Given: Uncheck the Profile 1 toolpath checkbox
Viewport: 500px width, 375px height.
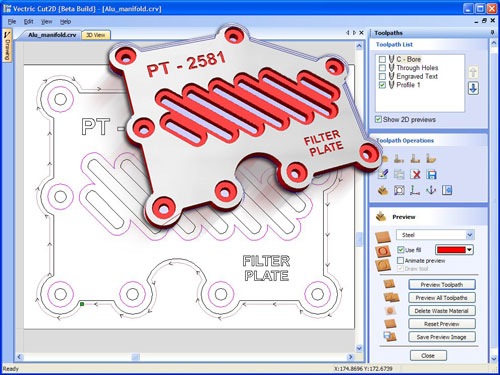Looking at the screenshot, I should coord(382,85).
